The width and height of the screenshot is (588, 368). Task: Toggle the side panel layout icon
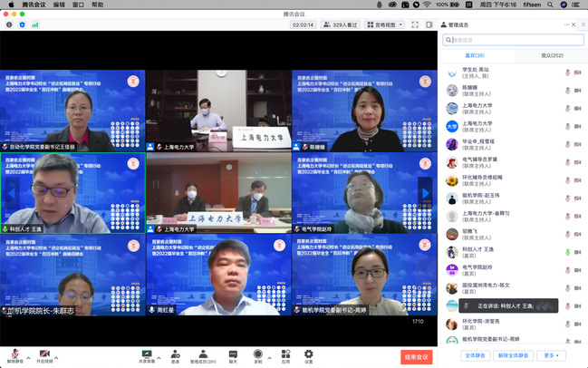click(x=429, y=24)
